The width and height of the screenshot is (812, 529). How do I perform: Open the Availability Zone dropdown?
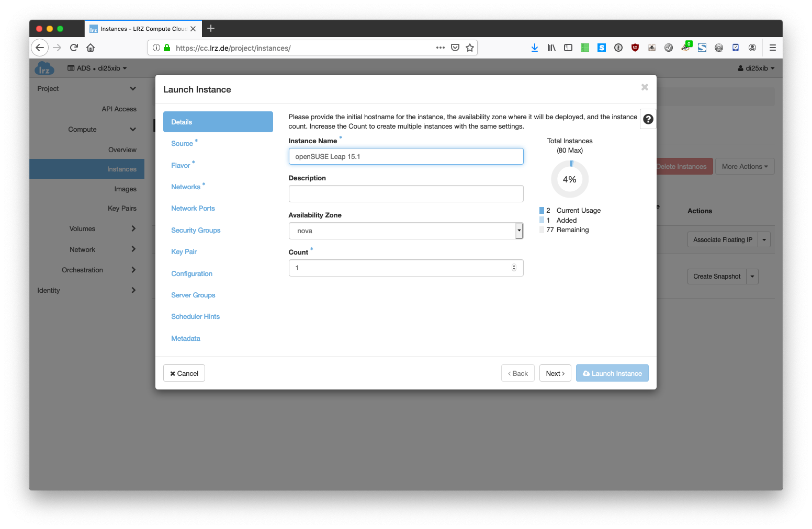point(405,231)
